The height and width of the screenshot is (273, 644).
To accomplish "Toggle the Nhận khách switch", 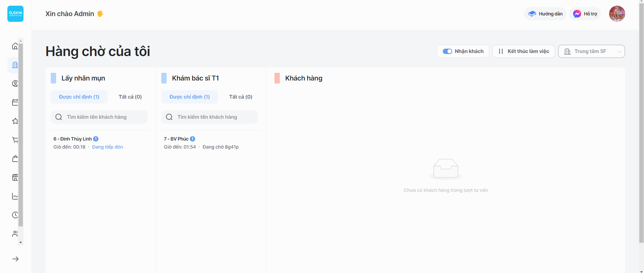I will point(447,51).
